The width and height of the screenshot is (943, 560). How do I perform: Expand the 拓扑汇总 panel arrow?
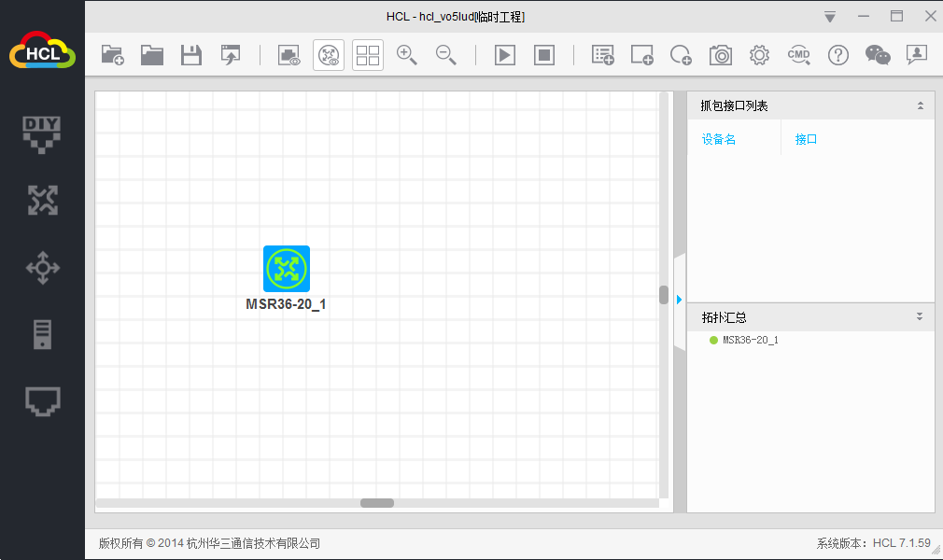920,316
